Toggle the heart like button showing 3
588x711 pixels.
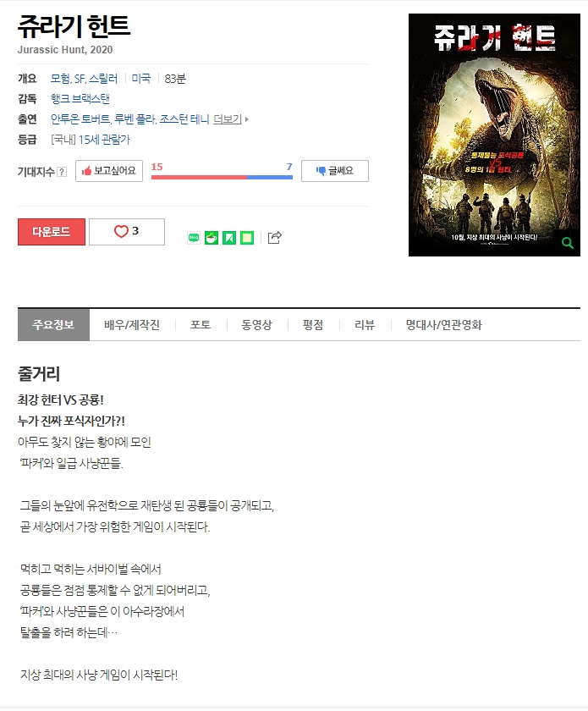[x=127, y=232]
